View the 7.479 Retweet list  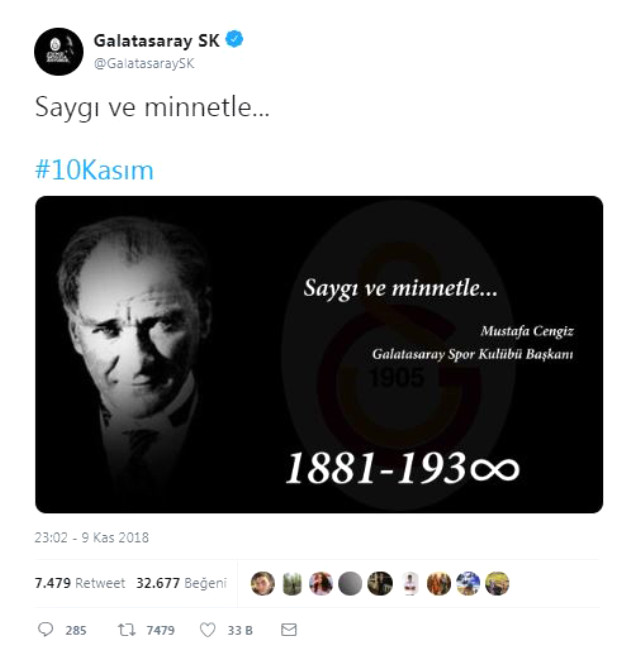[x=80, y=583]
